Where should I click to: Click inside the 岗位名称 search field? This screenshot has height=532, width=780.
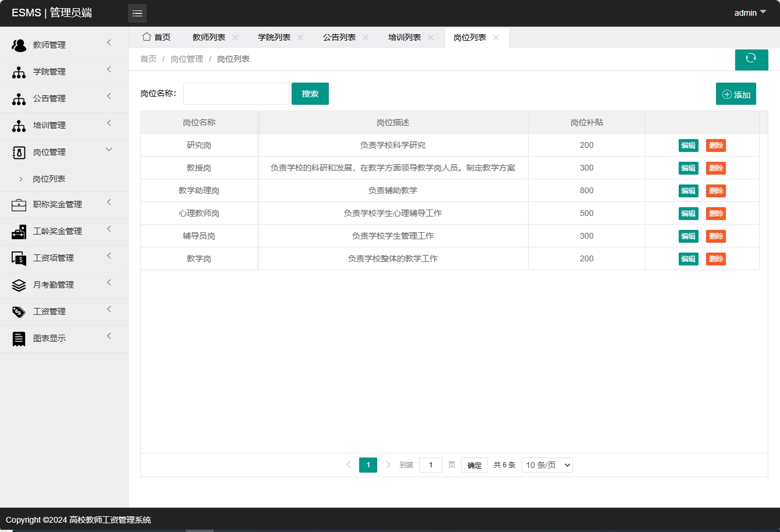pos(236,93)
